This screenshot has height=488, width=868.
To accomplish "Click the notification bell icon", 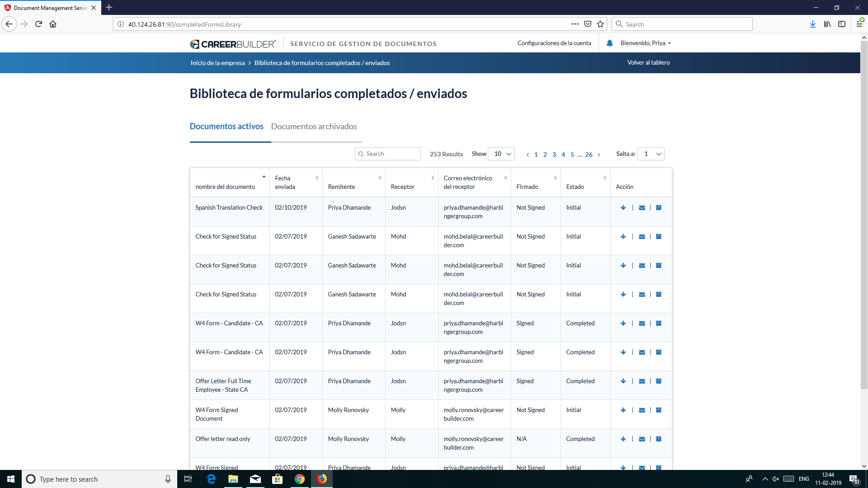I will tap(609, 43).
